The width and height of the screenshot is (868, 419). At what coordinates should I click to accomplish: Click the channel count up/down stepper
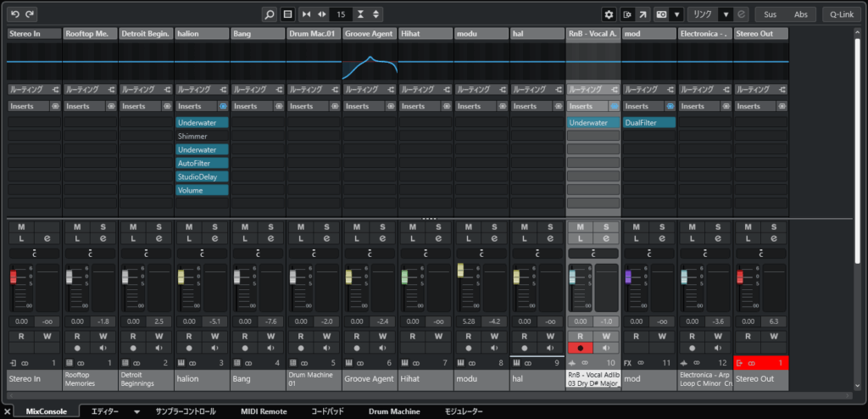tap(376, 14)
